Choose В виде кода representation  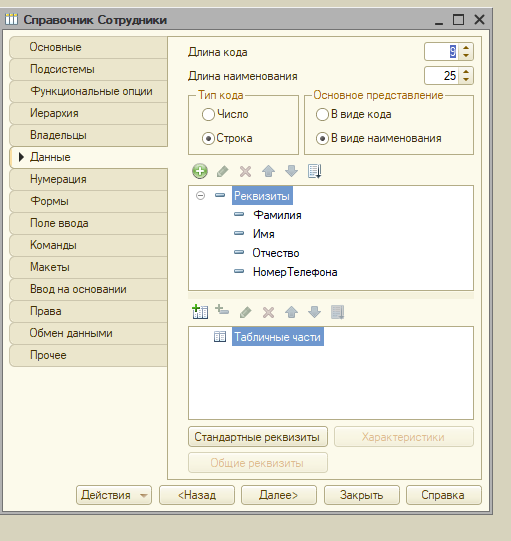tap(322, 115)
